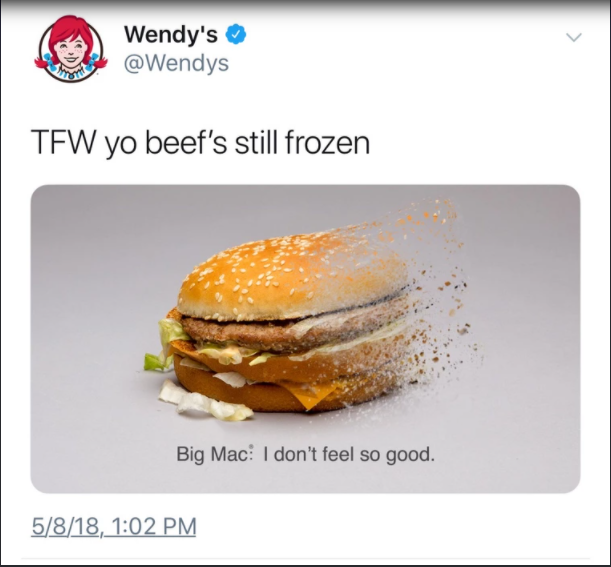Click the fallen lettuce beside the burger
Viewport: 611px width, 567px height.
pyautogui.click(x=205, y=403)
